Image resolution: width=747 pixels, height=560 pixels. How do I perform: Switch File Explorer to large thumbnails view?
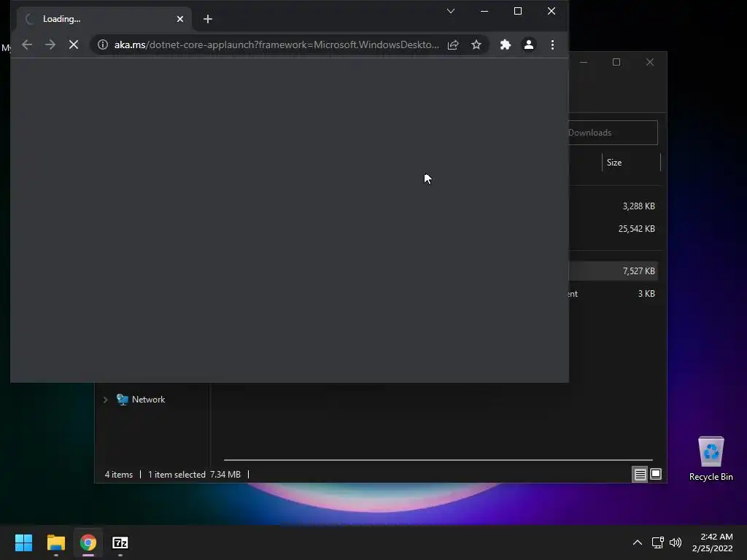coord(656,474)
